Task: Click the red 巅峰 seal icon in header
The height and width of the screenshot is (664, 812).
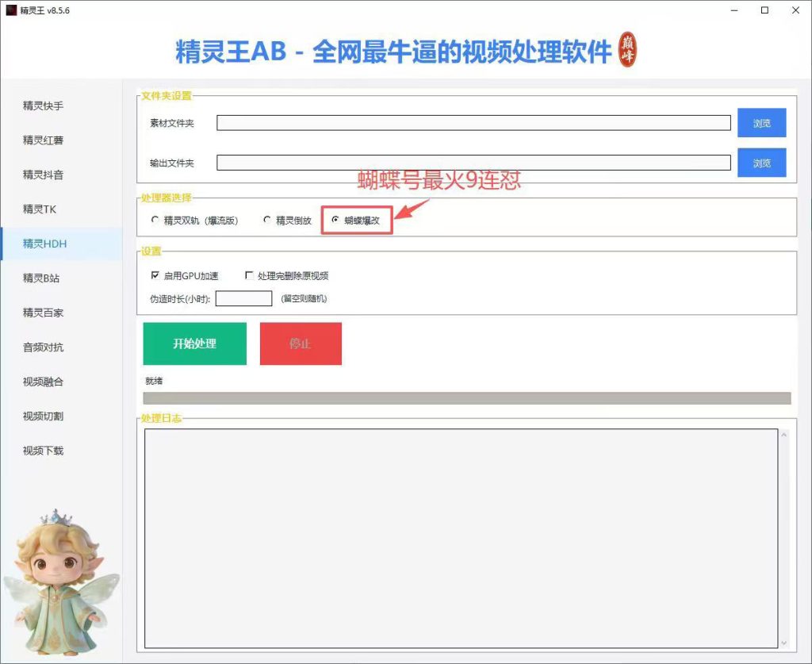Action: click(x=628, y=50)
